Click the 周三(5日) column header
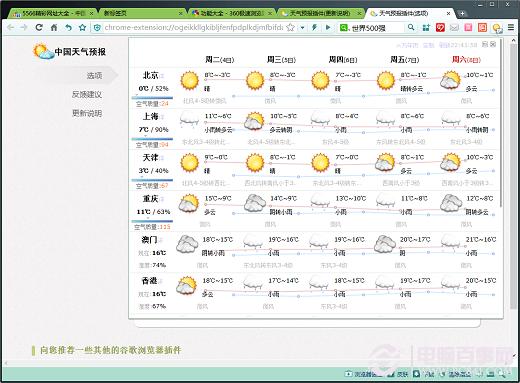This screenshot has width=520, height=383. [x=281, y=60]
